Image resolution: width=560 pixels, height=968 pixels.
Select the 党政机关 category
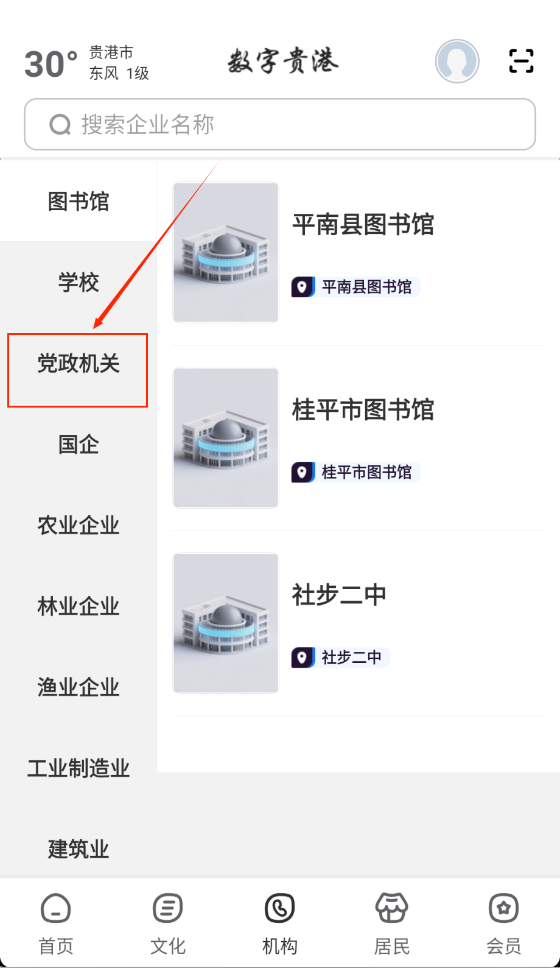(x=79, y=364)
